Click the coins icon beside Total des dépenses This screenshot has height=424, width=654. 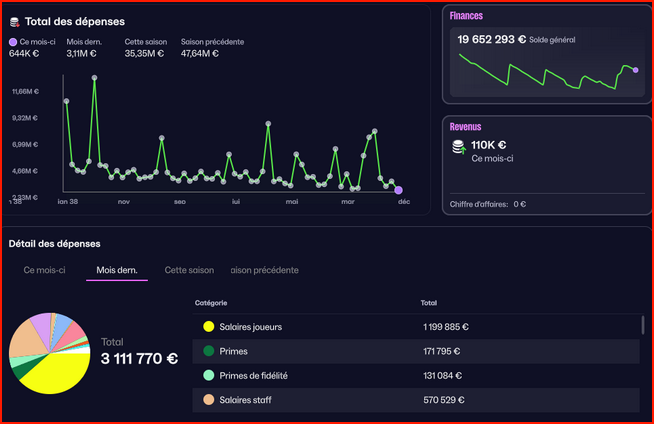(15, 21)
